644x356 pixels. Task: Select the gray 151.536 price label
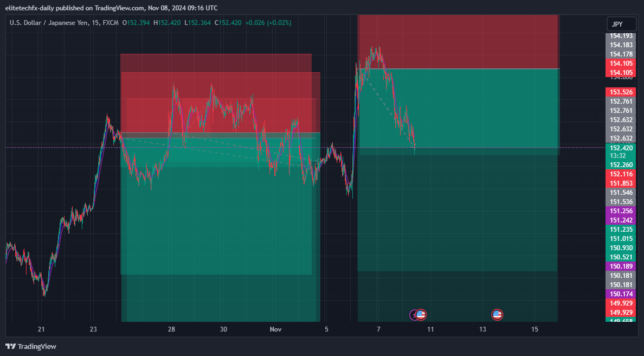tap(621, 201)
